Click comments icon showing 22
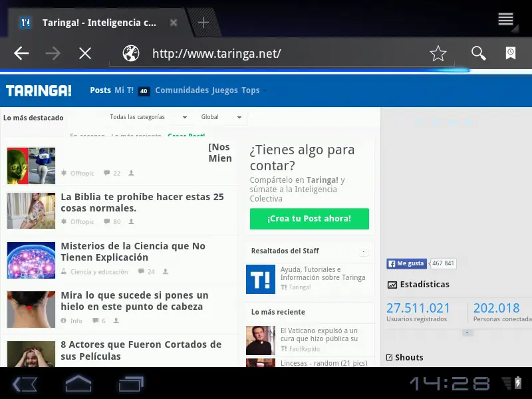532x399 pixels. tap(107, 173)
